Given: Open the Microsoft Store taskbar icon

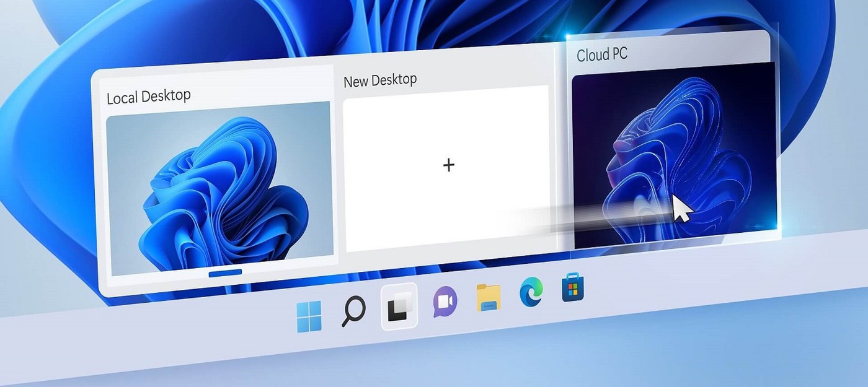Looking at the screenshot, I should coord(573,287).
